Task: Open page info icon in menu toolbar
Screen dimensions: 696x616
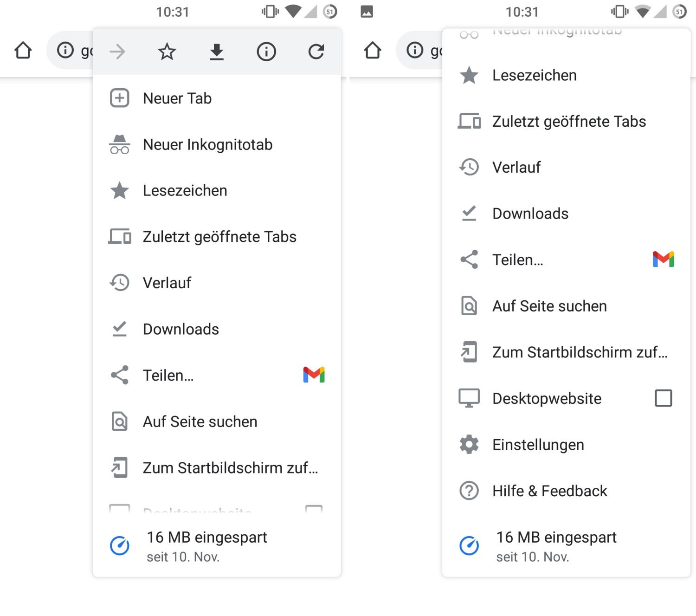Action: (266, 52)
